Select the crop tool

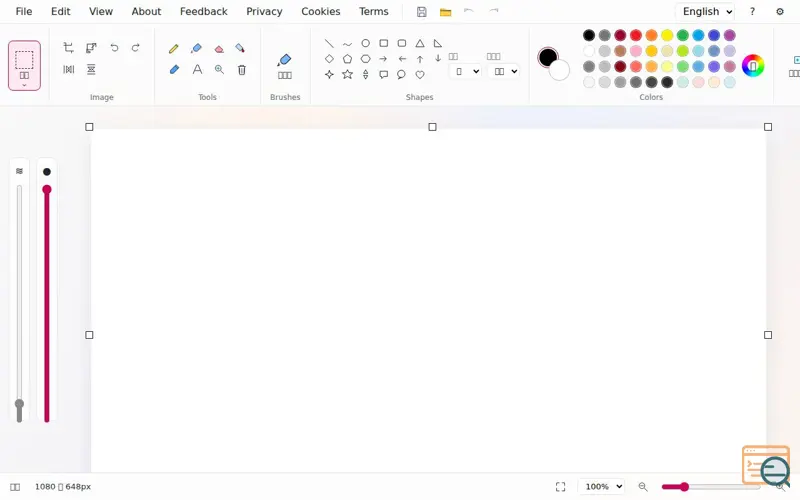pos(68,48)
